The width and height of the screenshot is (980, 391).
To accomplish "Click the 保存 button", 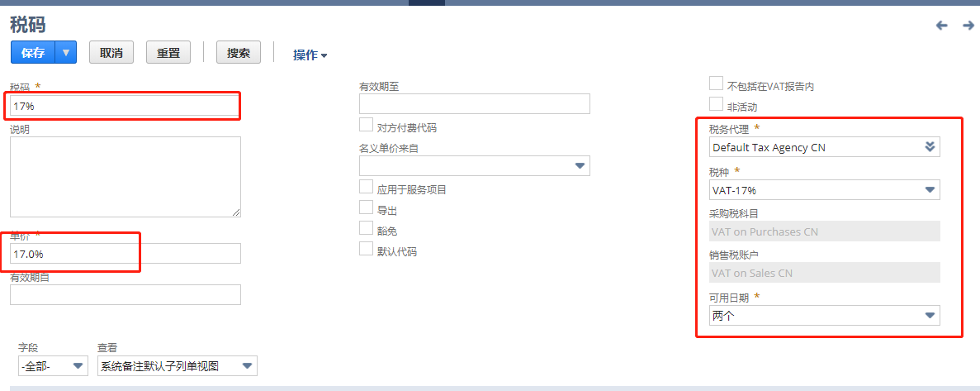I will click(x=33, y=52).
